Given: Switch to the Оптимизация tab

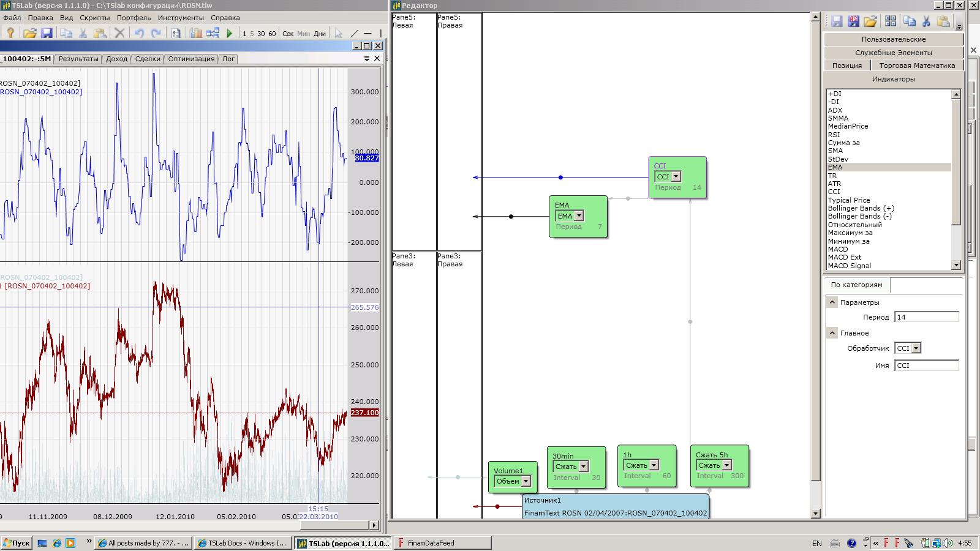Looking at the screenshot, I should (x=191, y=59).
